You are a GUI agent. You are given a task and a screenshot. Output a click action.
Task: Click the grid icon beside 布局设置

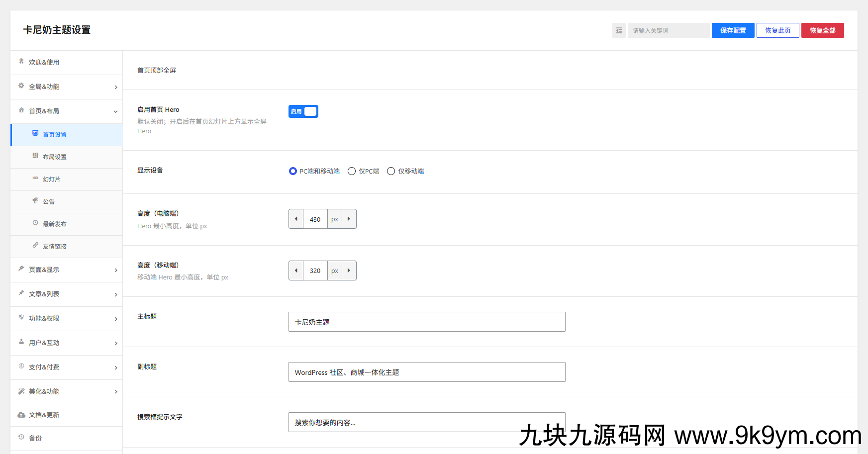[x=35, y=156]
